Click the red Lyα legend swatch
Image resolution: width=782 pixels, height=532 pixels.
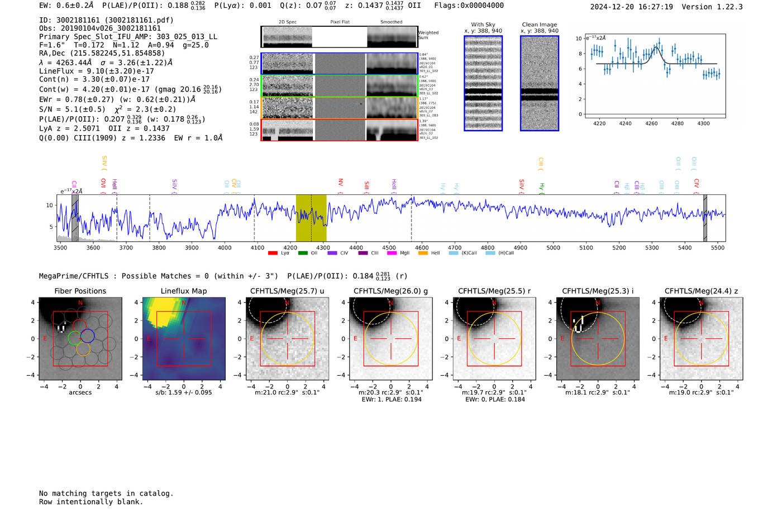[x=273, y=253]
